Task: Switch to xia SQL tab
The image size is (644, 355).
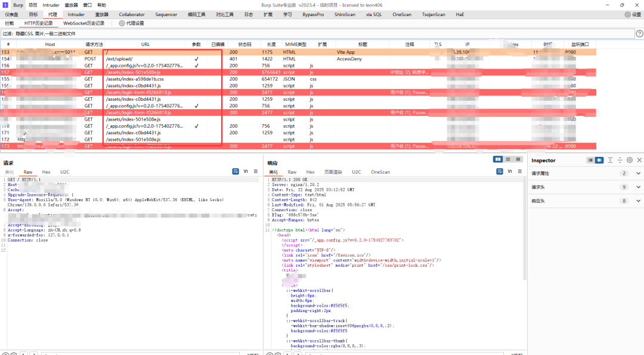Action: click(x=374, y=14)
